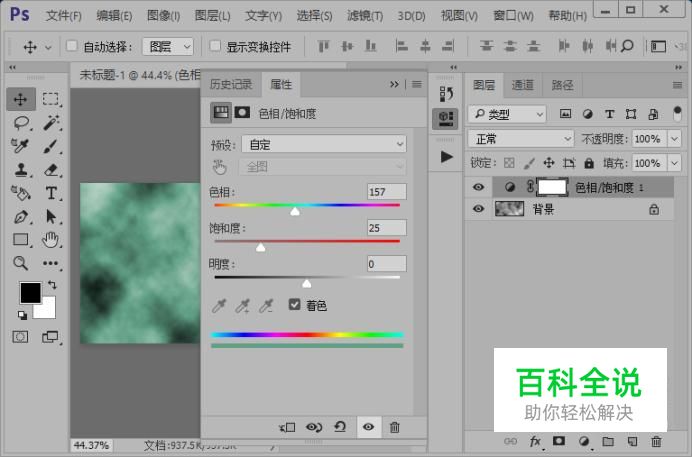Viewport: 692px width, 457px height.
Task: Select the Brush tool
Action: click(x=51, y=146)
